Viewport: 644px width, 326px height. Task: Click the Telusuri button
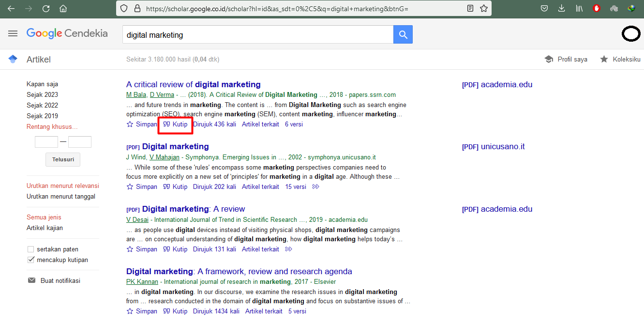tap(63, 159)
